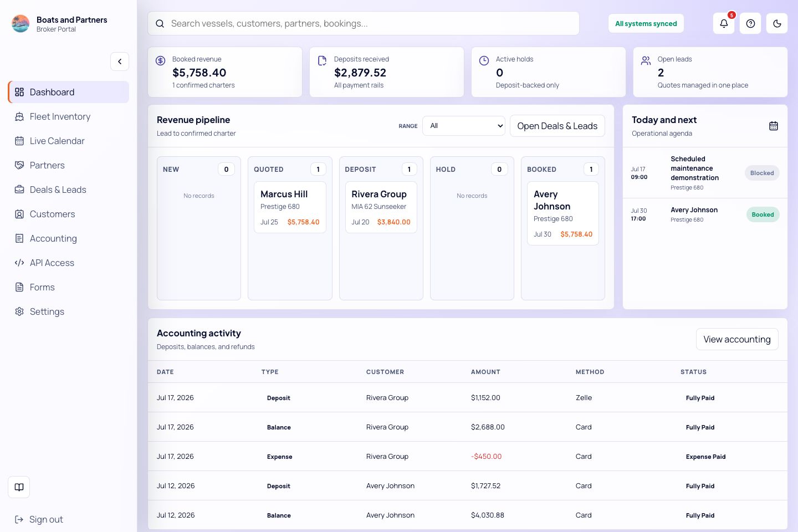Screen dimensions: 798x532
Task: Toggle dark mode with the moon icon
Action: (777, 23)
